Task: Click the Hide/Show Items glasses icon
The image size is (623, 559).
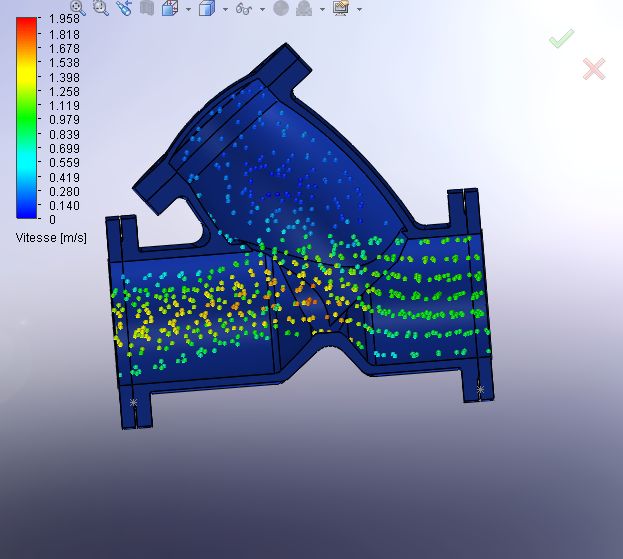Action: (244, 8)
